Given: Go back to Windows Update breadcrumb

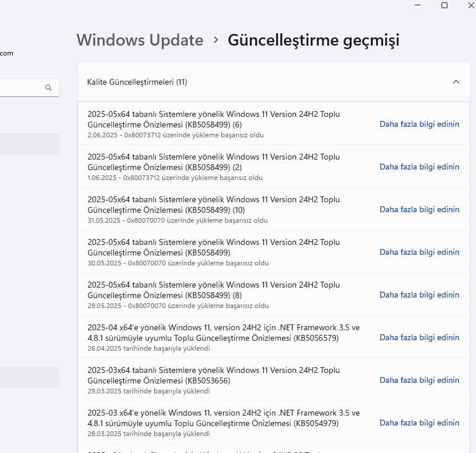Looking at the screenshot, I should coord(140,40).
